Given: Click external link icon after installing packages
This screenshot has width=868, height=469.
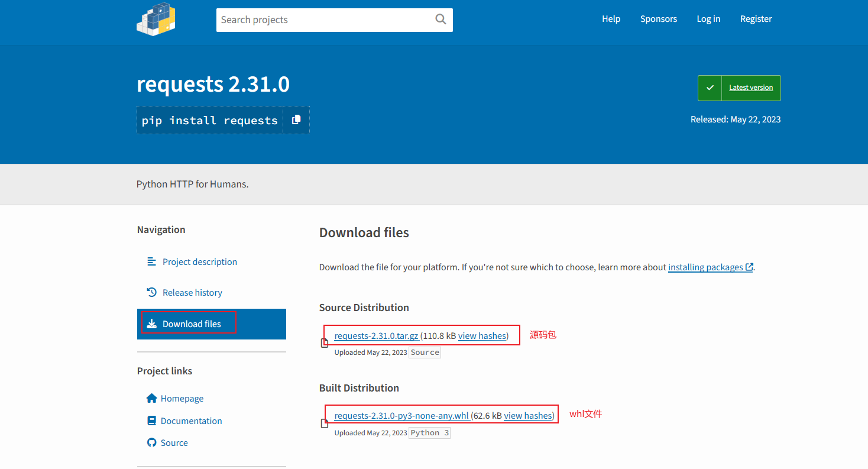Looking at the screenshot, I should pyautogui.click(x=749, y=267).
